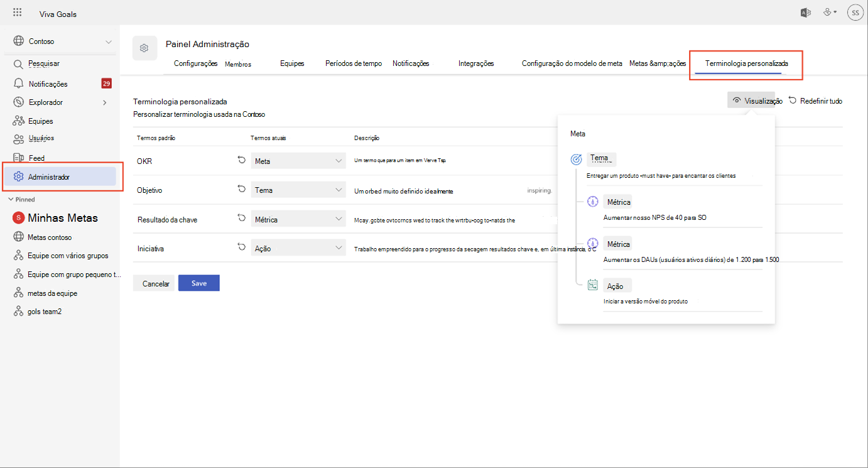Click the red S avatar beside Minhas Metas

(x=18, y=218)
